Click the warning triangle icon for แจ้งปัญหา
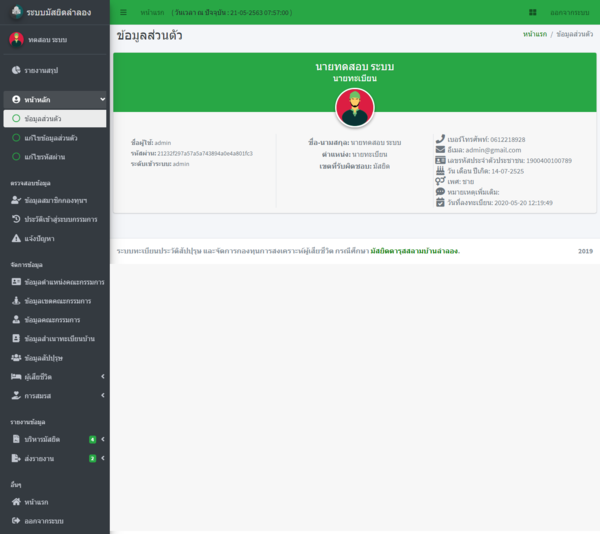 coord(16,238)
